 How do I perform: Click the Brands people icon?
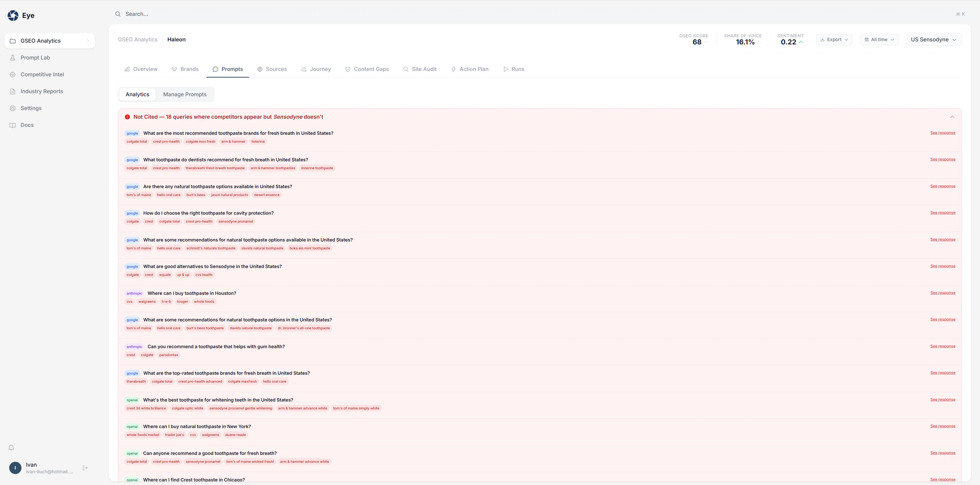click(174, 69)
